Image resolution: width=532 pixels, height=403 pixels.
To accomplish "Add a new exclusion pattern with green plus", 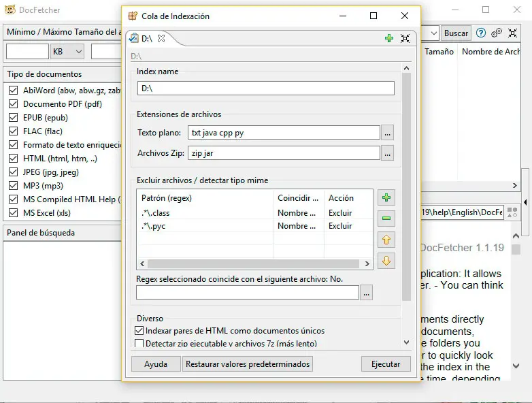I will 386,198.
